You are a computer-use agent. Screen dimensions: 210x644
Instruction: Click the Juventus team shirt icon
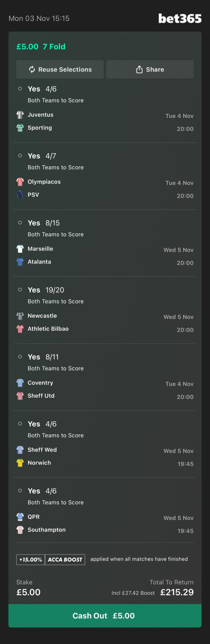tap(20, 115)
